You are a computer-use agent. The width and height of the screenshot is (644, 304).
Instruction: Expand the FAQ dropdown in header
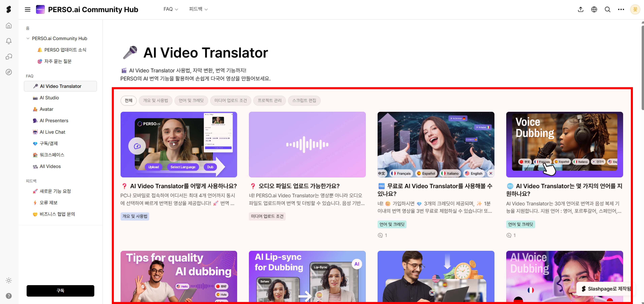(171, 9)
